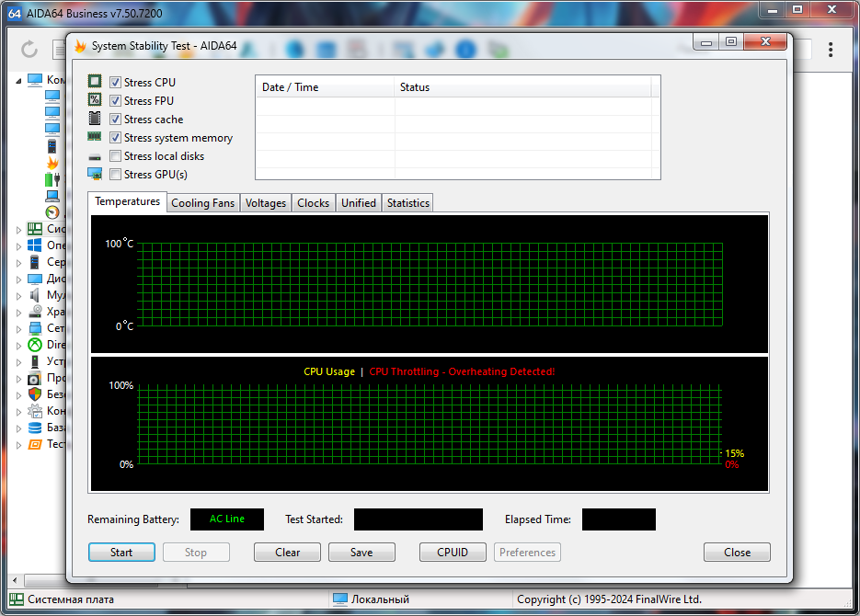Click the Clear button
This screenshot has width=860, height=616.
(x=287, y=553)
